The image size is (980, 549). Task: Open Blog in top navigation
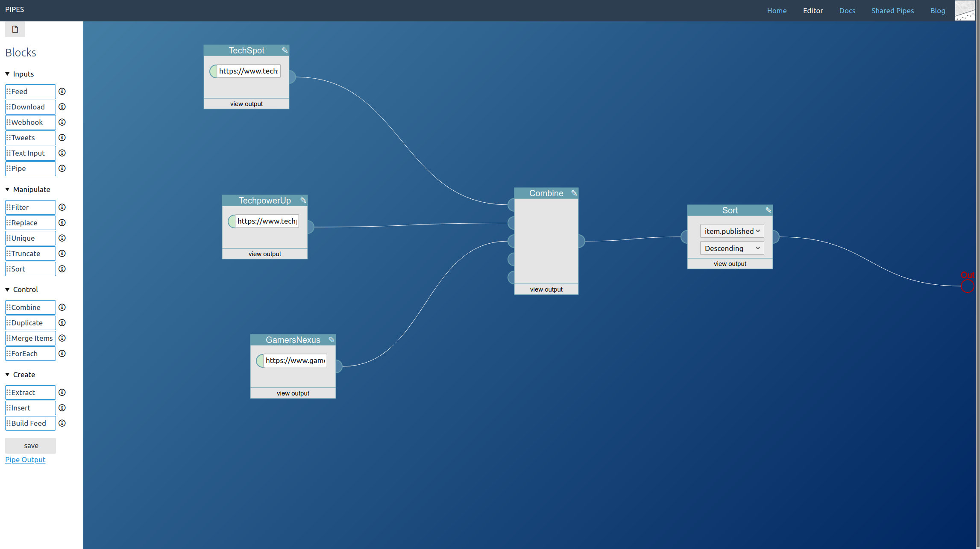point(938,11)
